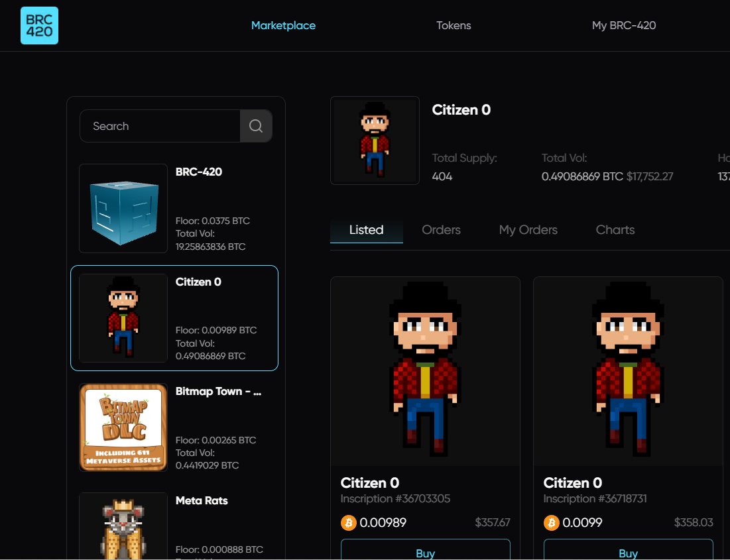Click the Citizen 0 header avatar image
730x560 pixels.
click(375, 140)
